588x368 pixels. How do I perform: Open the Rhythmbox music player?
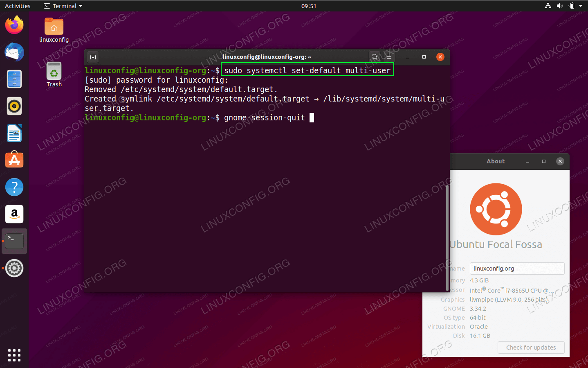click(14, 106)
